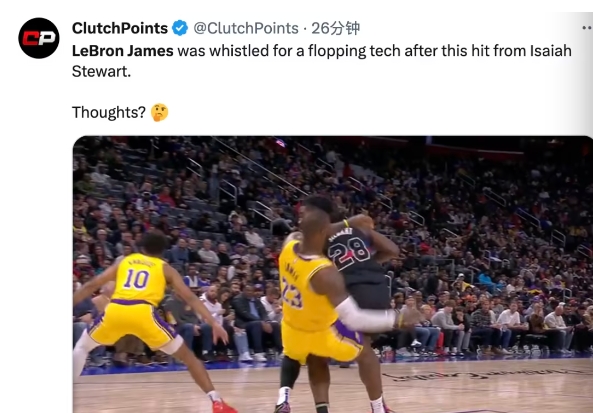Screen dimensions: 593x413
Task: Click the ClutchPoints display name
Action: click(x=120, y=28)
